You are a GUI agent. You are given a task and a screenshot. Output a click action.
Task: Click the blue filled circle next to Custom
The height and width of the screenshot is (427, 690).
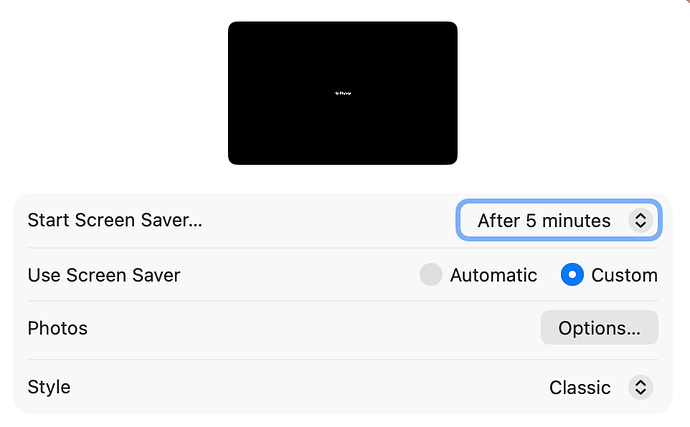(572, 275)
